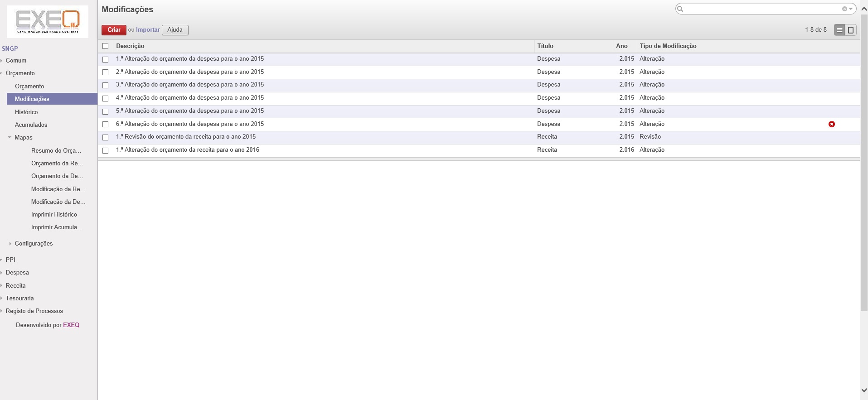Open the Acumulados menu item
The image size is (868, 400).
tap(31, 125)
